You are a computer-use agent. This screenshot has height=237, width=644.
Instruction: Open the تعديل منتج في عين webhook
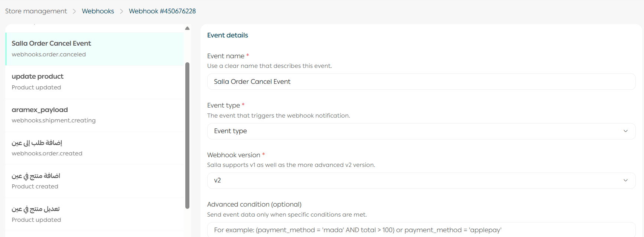(x=94, y=214)
